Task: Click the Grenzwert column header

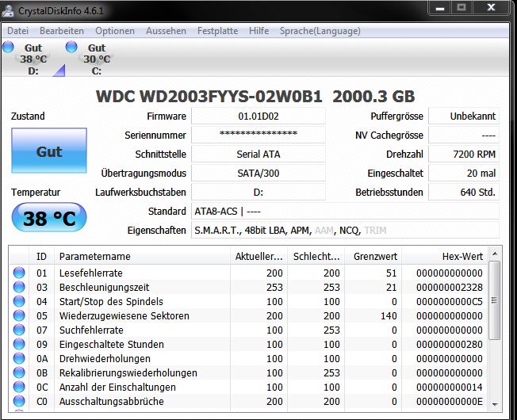Action: (373, 256)
